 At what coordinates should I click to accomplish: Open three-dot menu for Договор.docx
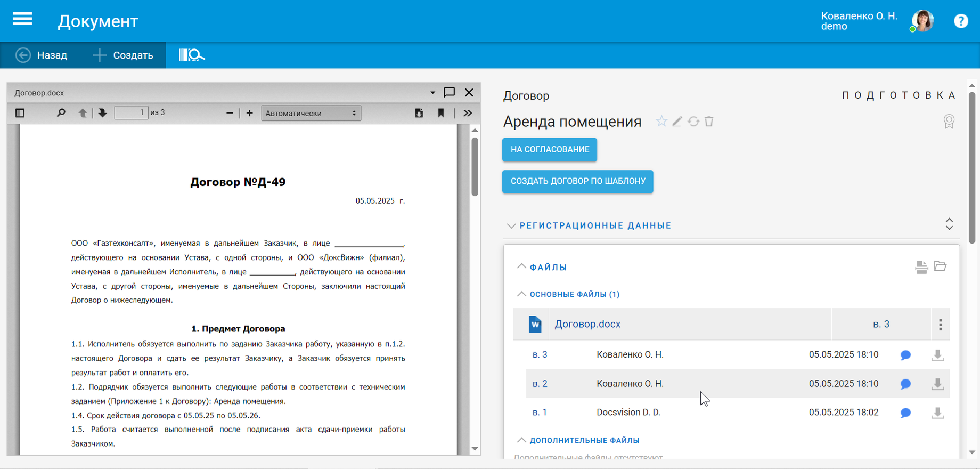pos(940,325)
